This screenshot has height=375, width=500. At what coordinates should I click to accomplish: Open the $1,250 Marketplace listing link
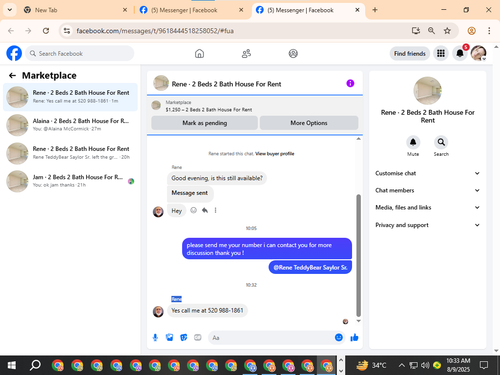(x=209, y=110)
